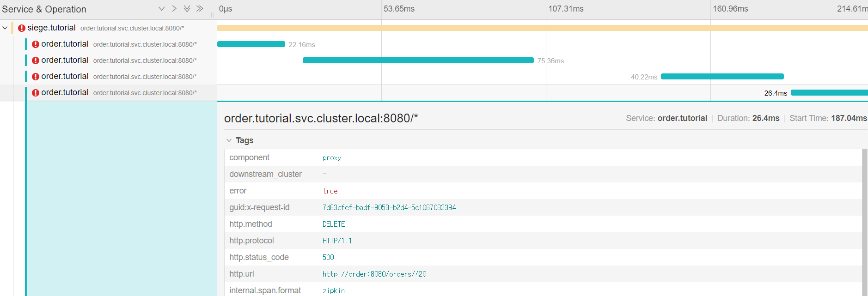Click the column resize handle beside header
868x296 pixels.
tap(213, 15)
